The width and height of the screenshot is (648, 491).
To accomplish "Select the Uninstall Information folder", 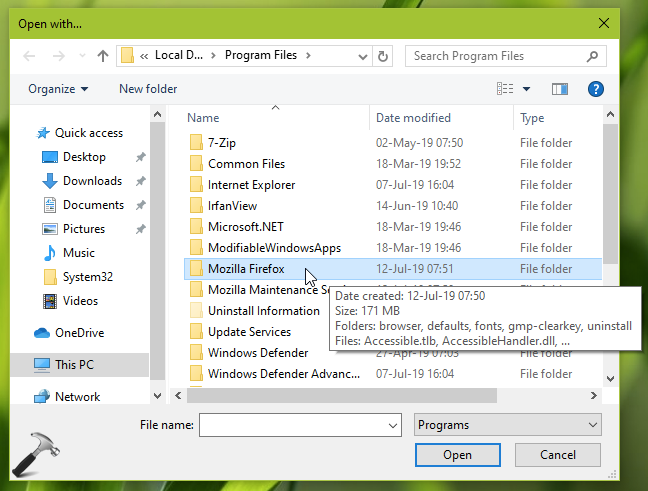I will click(257, 311).
